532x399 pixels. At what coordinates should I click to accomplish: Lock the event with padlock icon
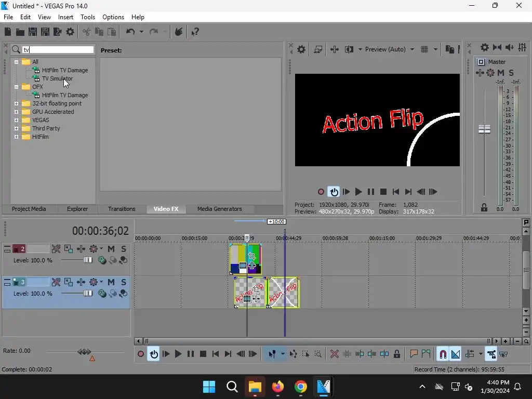(x=396, y=354)
